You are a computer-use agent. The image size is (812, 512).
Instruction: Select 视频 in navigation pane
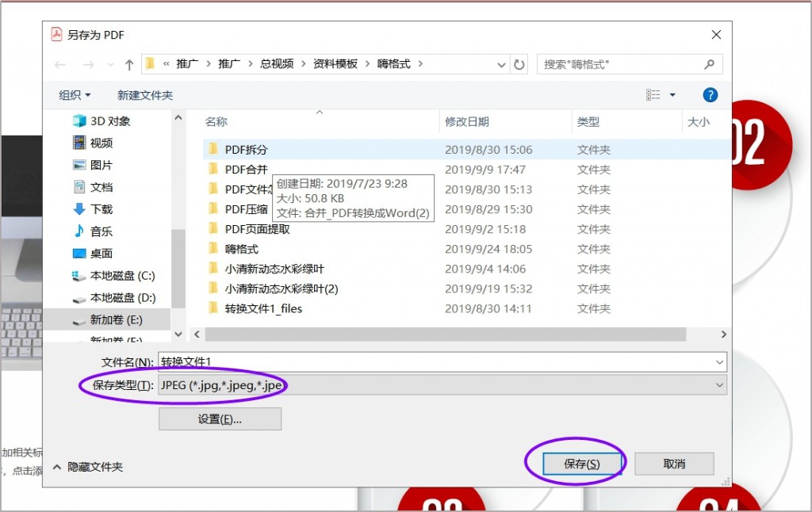click(x=94, y=143)
